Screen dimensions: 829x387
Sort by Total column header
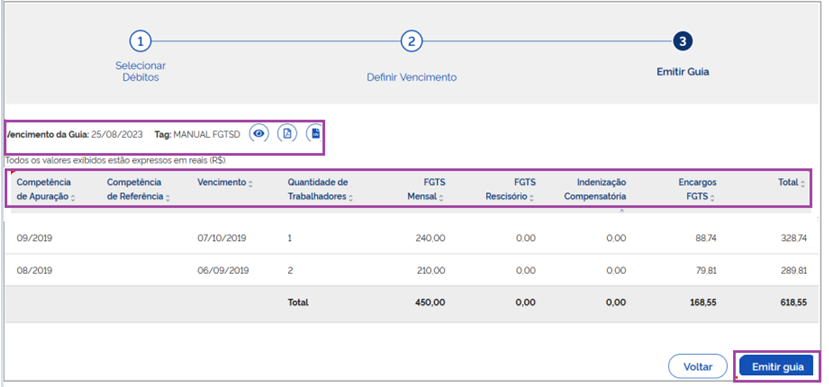(x=803, y=183)
